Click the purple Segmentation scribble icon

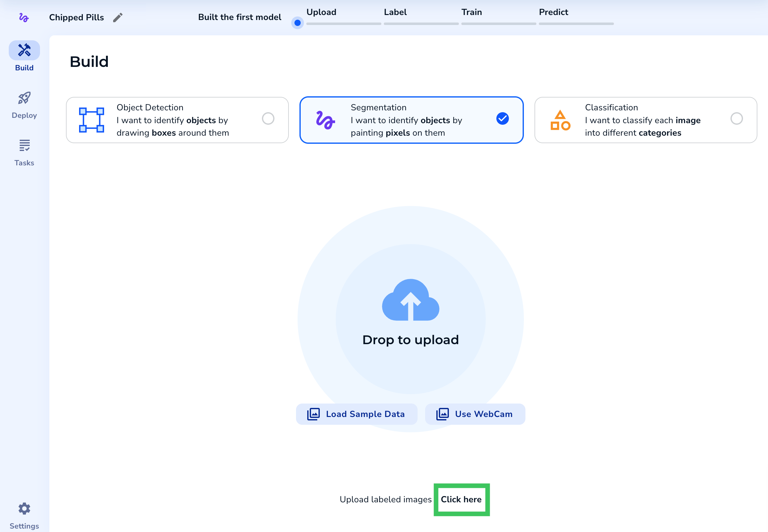[x=324, y=119]
